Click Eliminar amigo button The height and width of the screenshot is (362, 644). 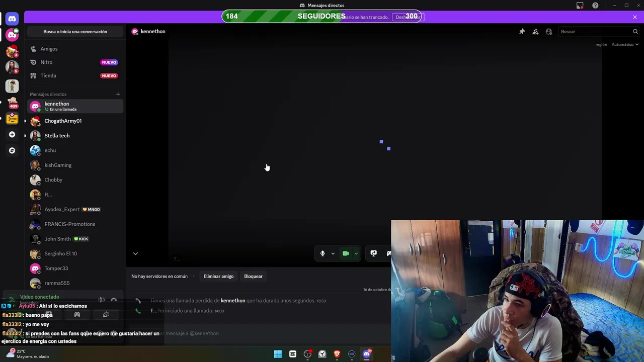pos(218,276)
